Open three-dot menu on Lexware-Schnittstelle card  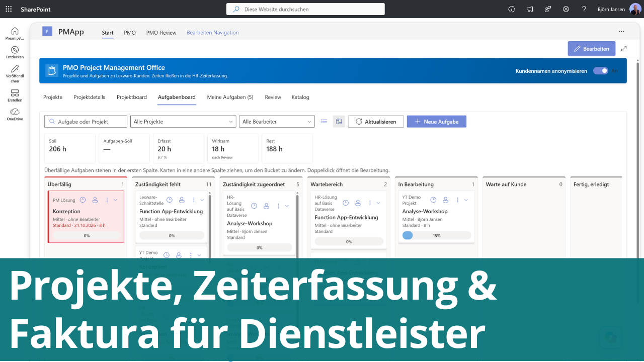point(194,200)
